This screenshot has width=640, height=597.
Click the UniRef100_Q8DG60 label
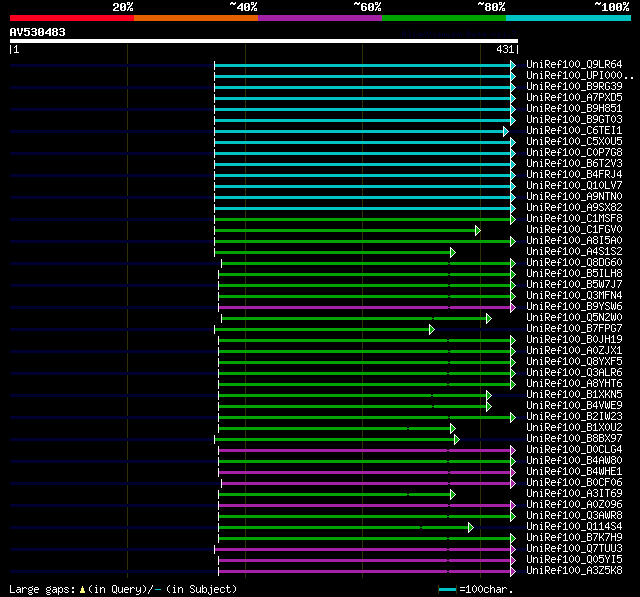click(x=574, y=263)
